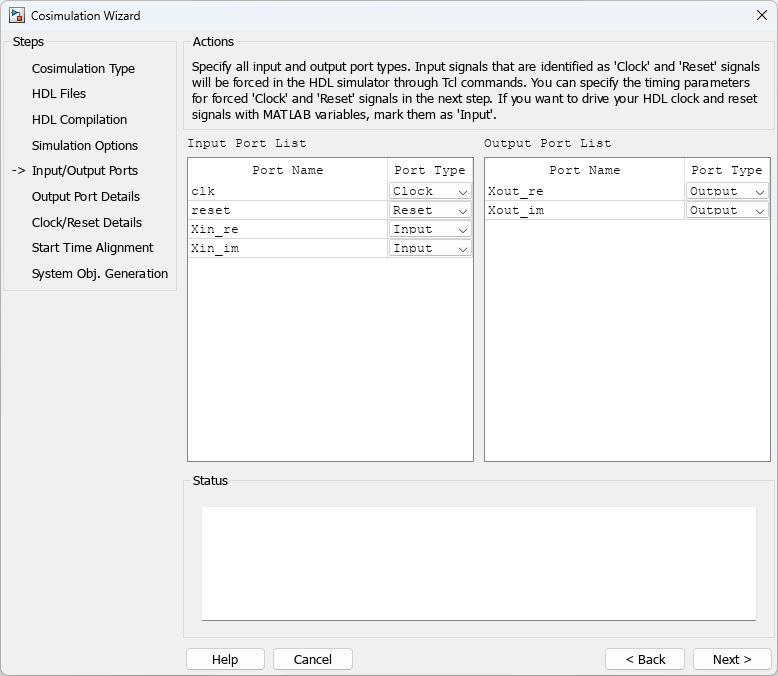
Task: Select the HDL Files step
Action: (59, 94)
